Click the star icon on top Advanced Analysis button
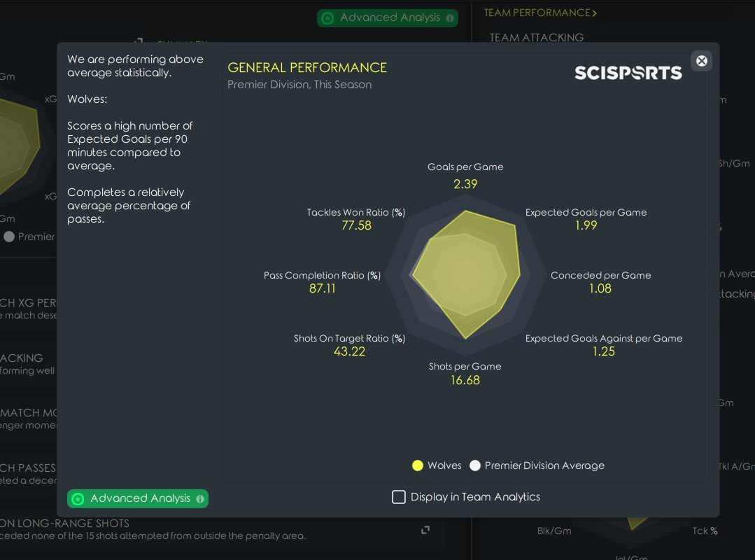Screen dimensions: 755x560 327,18
